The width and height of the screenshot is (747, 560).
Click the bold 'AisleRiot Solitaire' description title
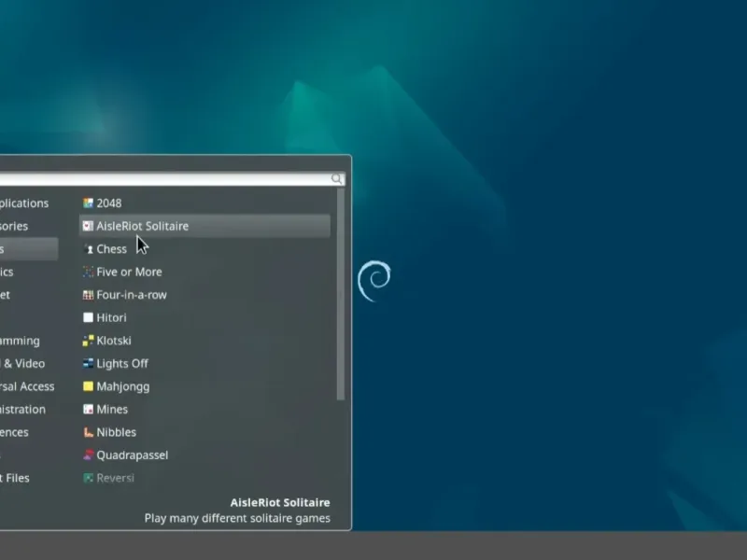click(x=280, y=502)
